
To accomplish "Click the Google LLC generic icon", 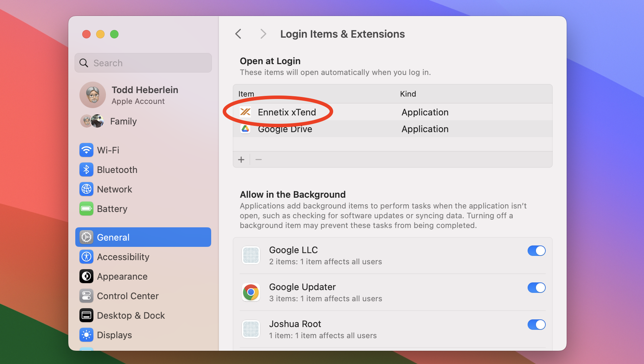I will tap(251, 256).
